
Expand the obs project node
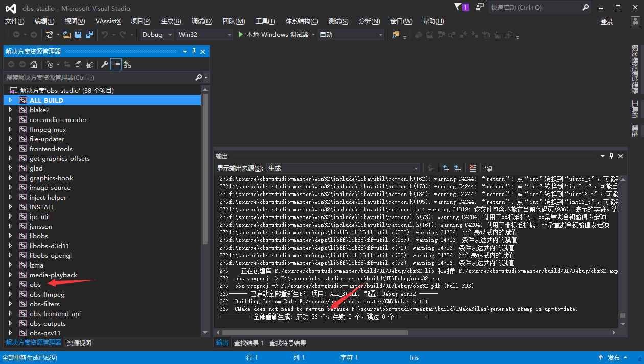[10, 285]
